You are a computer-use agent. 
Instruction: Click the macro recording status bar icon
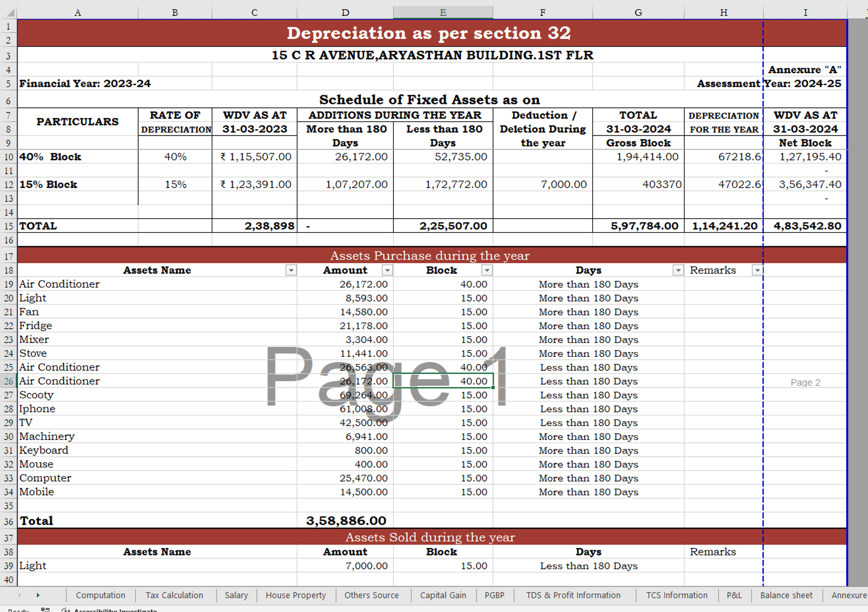[x=45, y=610]
